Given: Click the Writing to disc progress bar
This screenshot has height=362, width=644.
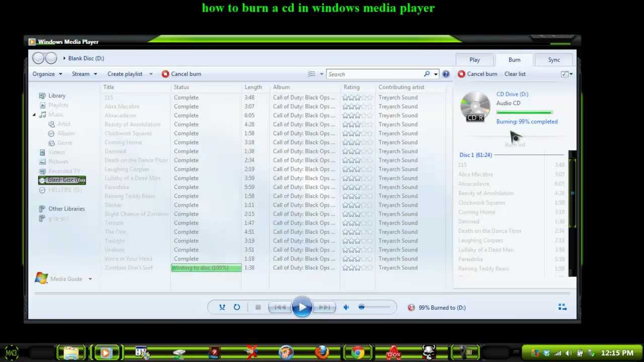Looking at the screenshot, I should coord(206,268).
